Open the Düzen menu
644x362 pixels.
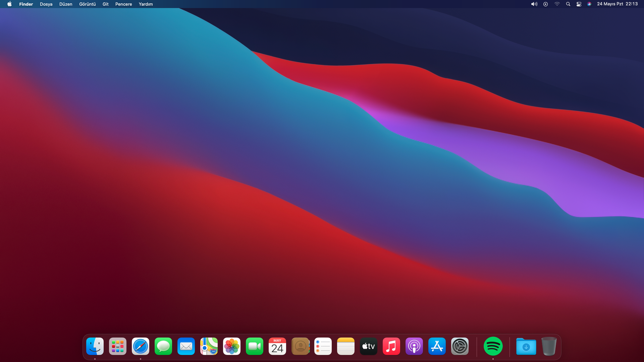tap(66, 4)
